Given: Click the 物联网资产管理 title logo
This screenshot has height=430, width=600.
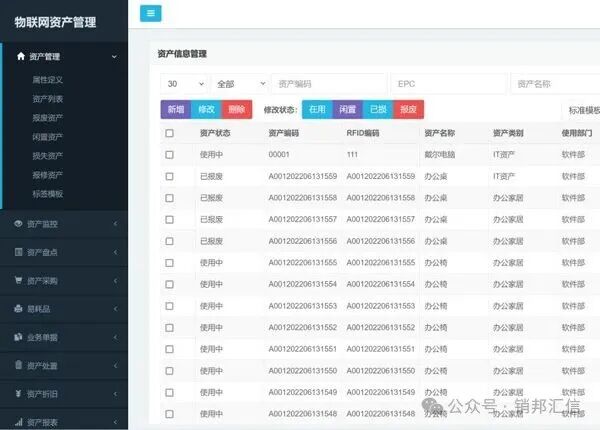Looking at the screenshot, I should (55, 22).
